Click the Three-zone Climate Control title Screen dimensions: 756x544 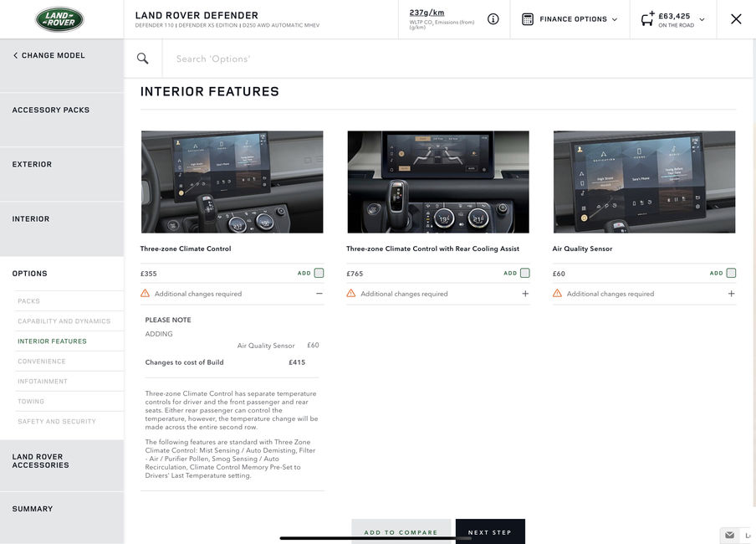pos(186,249)
